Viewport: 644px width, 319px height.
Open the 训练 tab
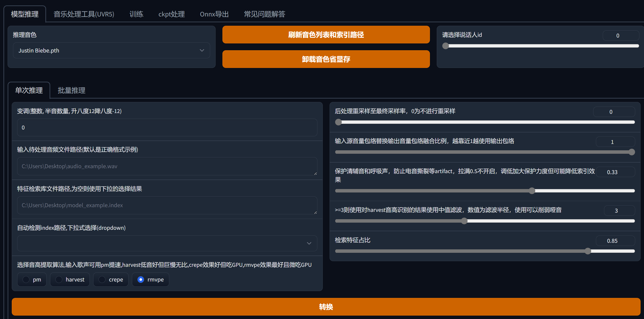(x=136, y=14)
